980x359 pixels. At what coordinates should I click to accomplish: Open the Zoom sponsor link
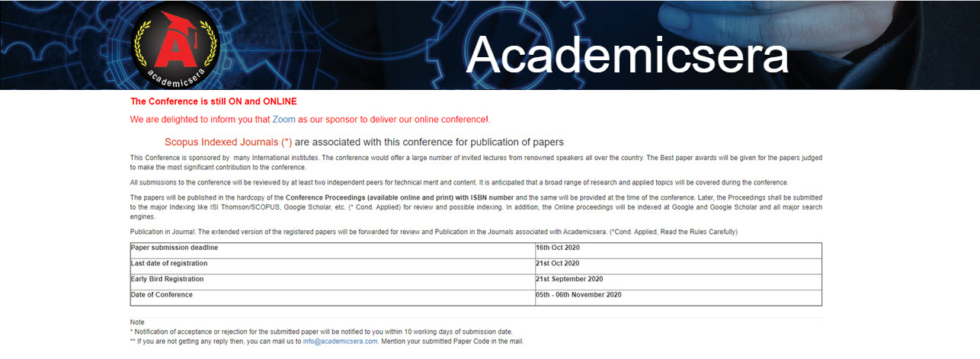(x=283, y=120)
